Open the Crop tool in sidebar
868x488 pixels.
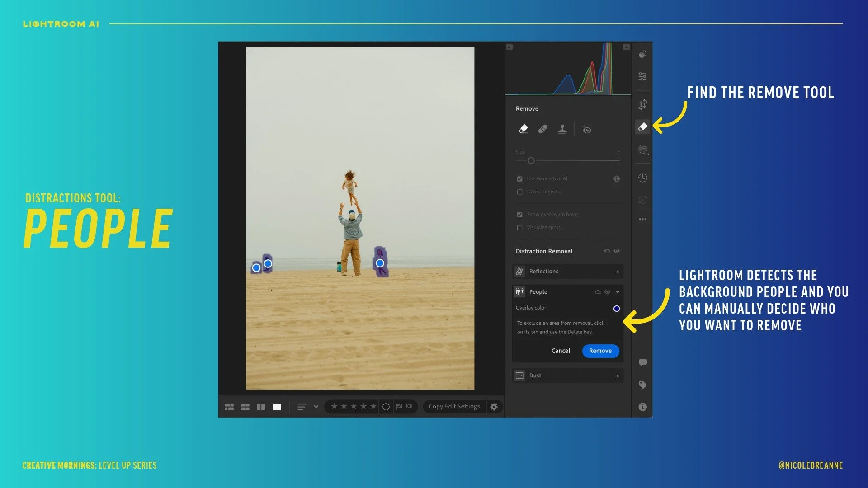point(642,105)
